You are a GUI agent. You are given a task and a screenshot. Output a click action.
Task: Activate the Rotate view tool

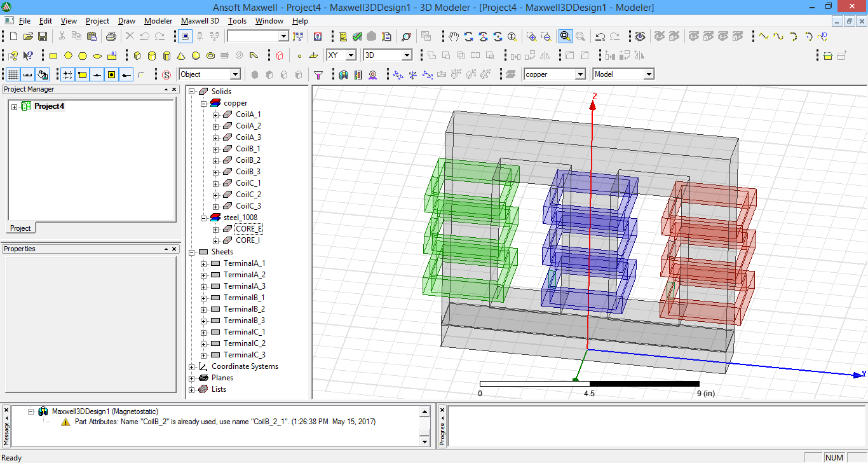click(469, 36)
